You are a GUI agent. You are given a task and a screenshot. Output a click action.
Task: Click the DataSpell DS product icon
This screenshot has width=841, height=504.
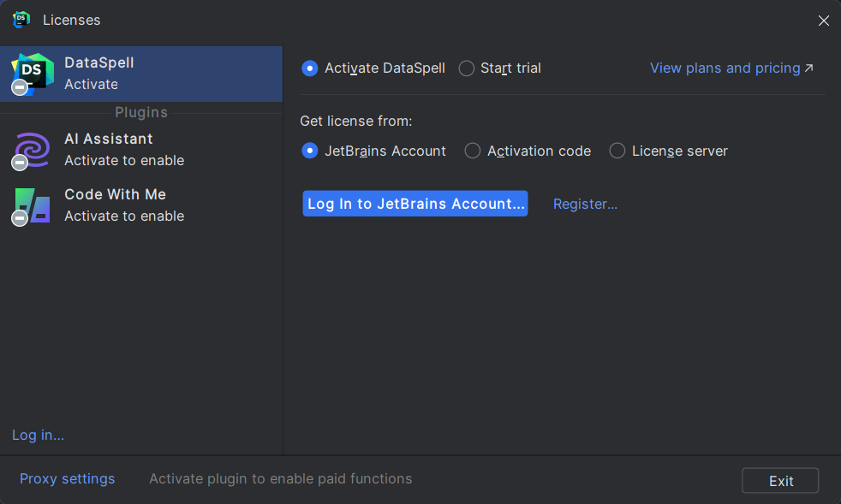[x=33, y=74]
